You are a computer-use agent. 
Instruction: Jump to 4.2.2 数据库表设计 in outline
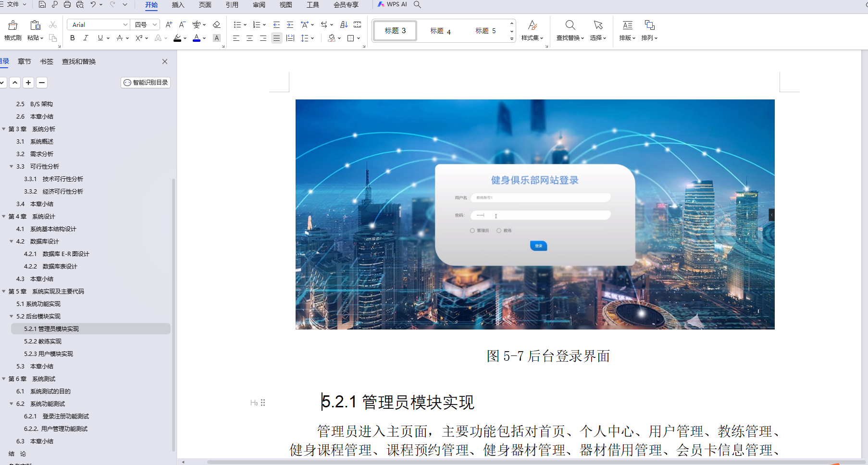50,266
